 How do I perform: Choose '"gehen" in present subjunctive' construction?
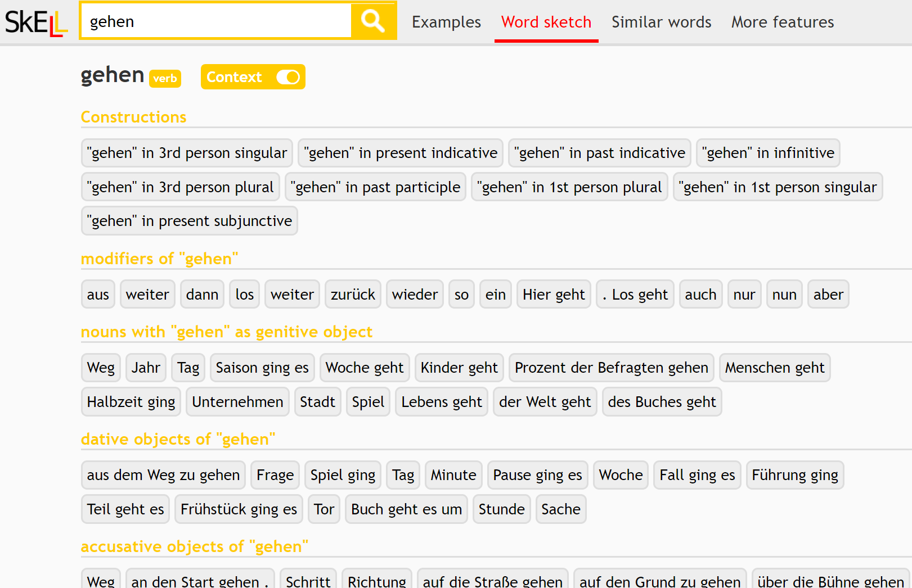pyautogui.click(x=189, y=221)
